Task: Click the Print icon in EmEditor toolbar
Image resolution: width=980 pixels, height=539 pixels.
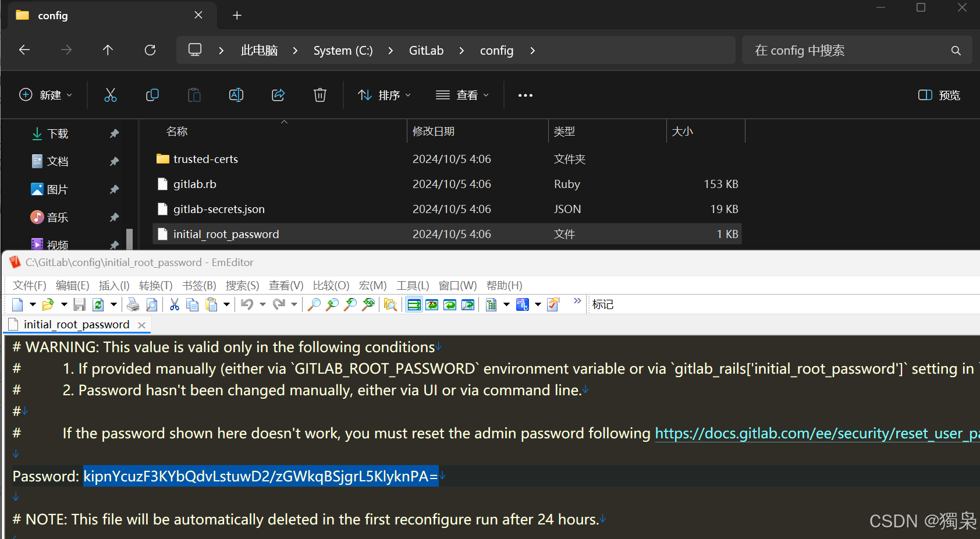Action: click(x=133, y=304)
